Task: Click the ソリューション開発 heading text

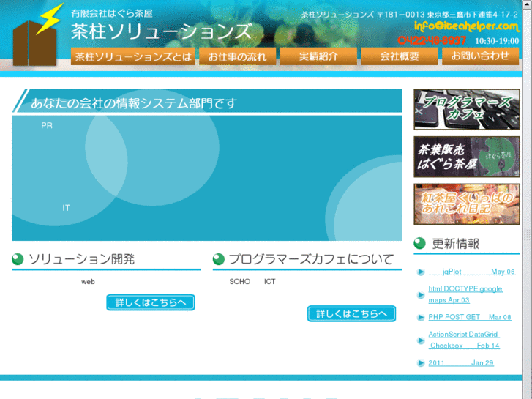Action: pos(81,259)
